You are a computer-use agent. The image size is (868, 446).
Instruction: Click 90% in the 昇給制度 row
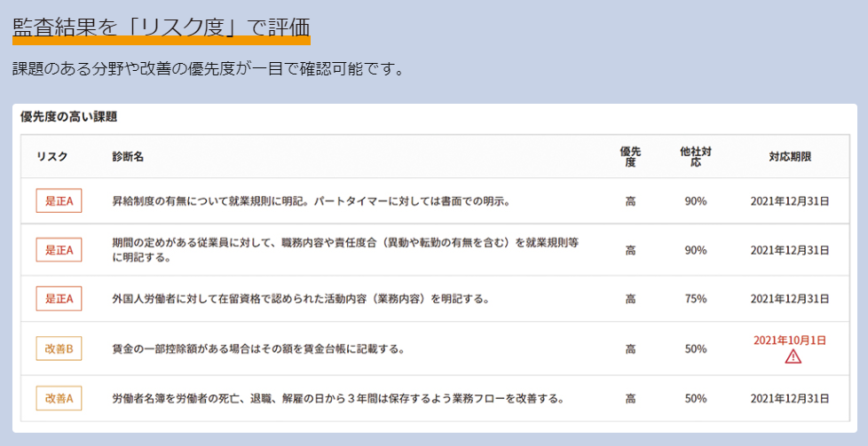click(x=695, y=201)
